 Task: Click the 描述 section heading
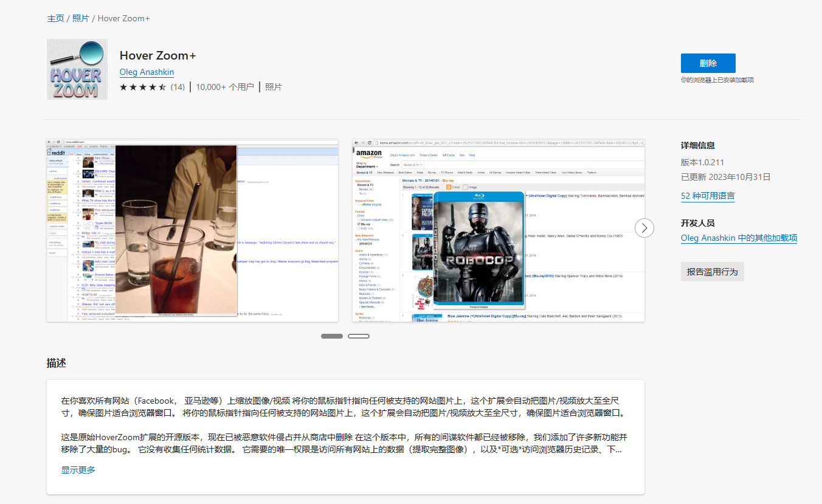point(57,363)
